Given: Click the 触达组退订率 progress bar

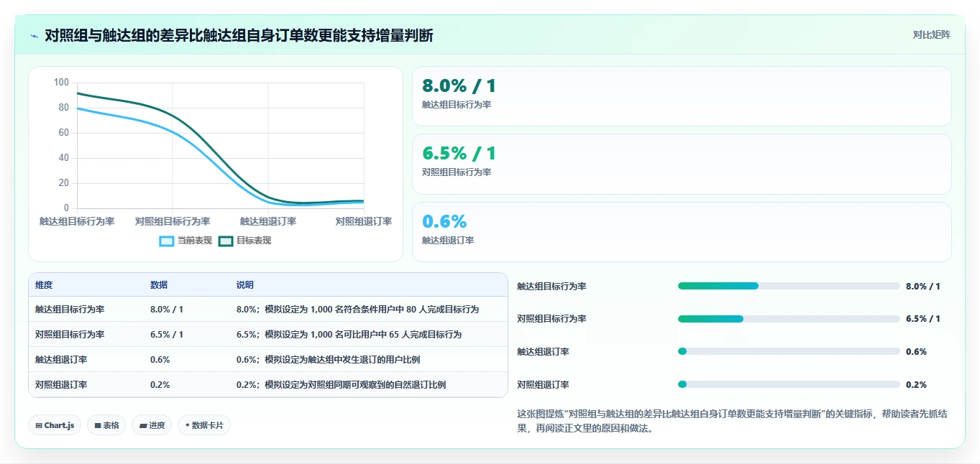Looking at the screenshot, I should point(789,351).
